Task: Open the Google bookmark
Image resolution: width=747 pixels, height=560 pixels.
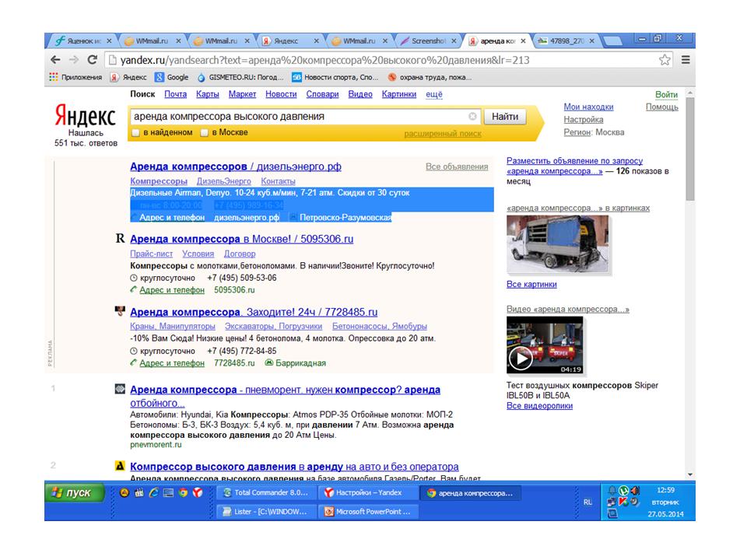Action: click(x=172, y=77)
